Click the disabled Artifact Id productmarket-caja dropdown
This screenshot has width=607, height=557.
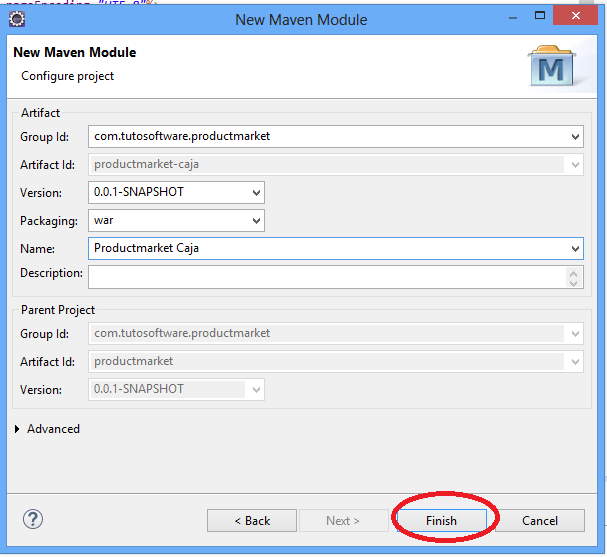click(x=336, y=165)
